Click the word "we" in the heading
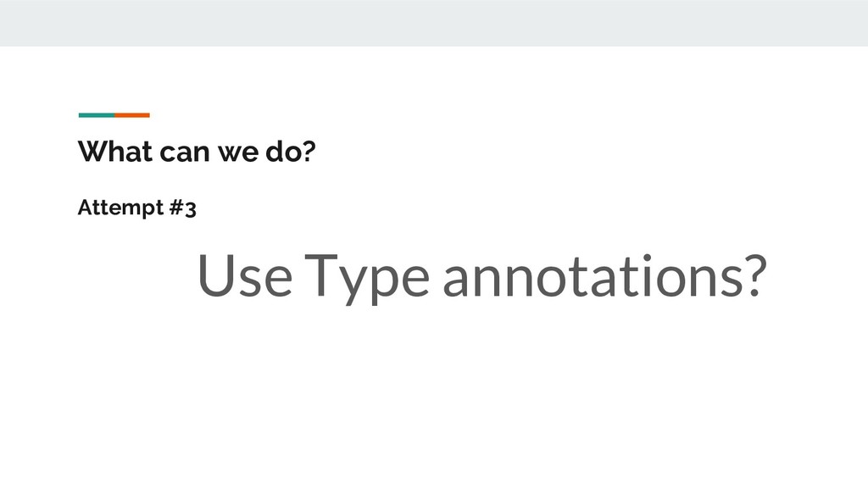868x488 pixels. pyautogui.click(x=222, y=154)
